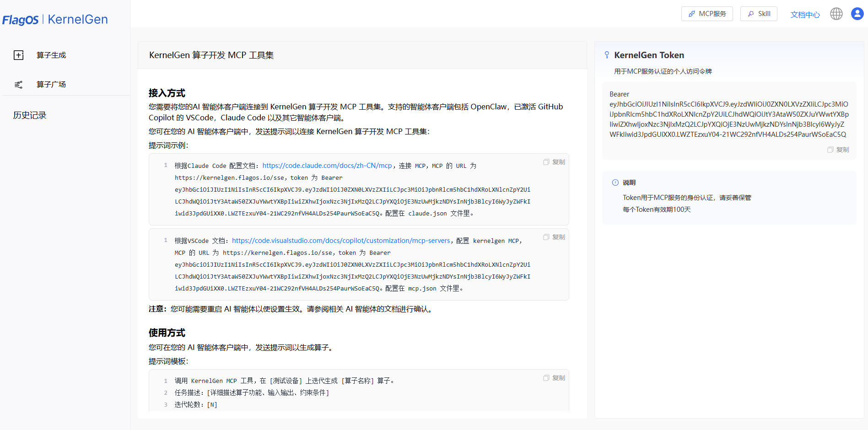Copy the Claude Code prompt example
This screenshot has width=868, height=430.
coord(554,162)
